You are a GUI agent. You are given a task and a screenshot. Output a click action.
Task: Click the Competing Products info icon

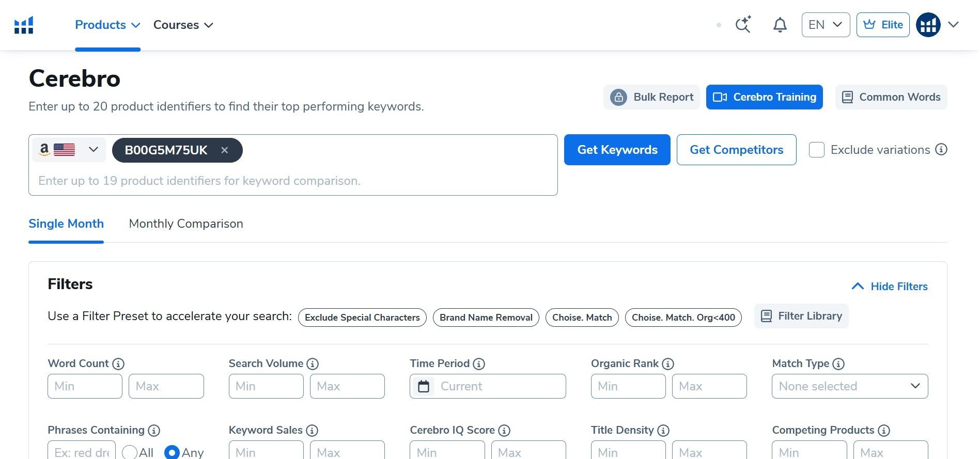click(884, 431)
